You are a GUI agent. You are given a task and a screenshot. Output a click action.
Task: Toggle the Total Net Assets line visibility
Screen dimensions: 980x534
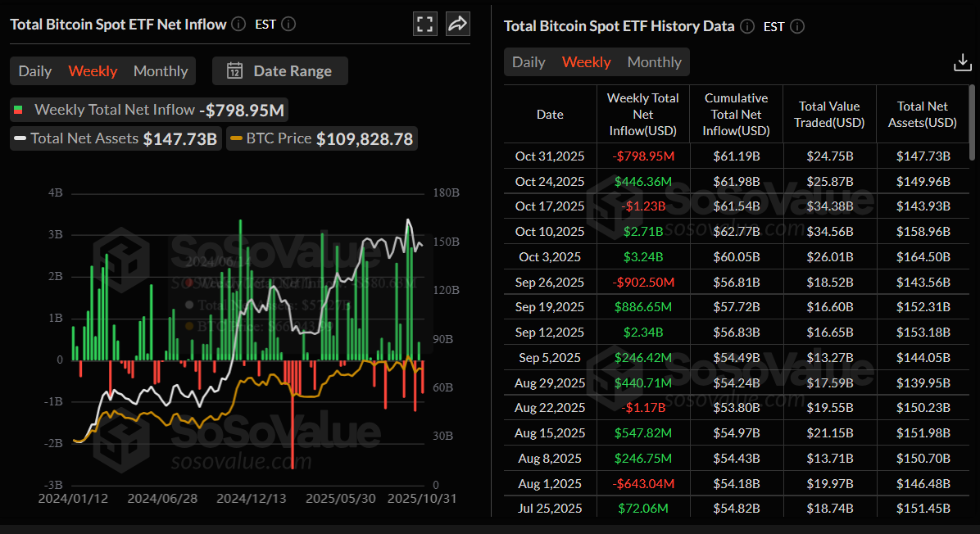pyautogui.click(x=115, y=138)
